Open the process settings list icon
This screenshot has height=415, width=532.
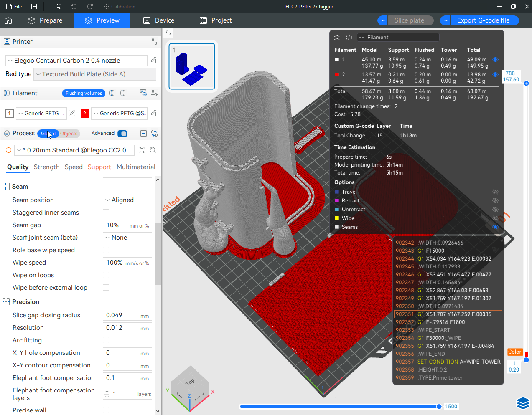(143, 133)
